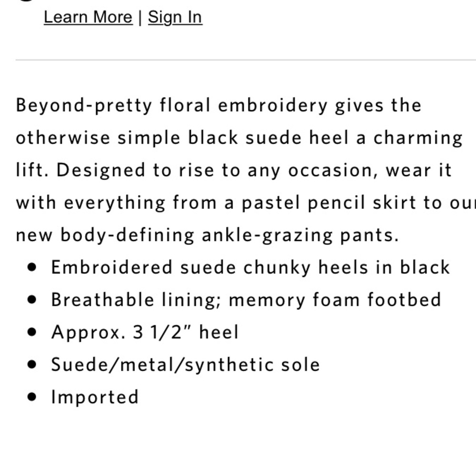Click the bullet dot beside Breathable lining
Image resolution: width=476 pixels, height=476 pixels.
pos(31,299)
